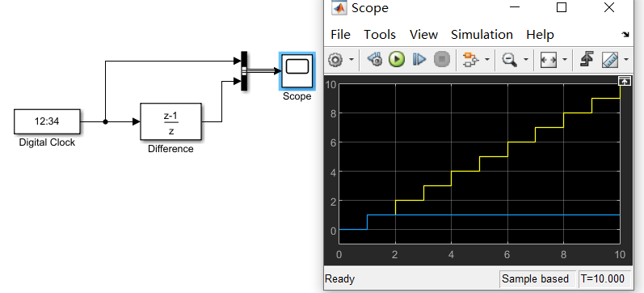The height and width of the screenshot is (293, 644).
Task: Select the Scope block in the model
Action: 297,71
